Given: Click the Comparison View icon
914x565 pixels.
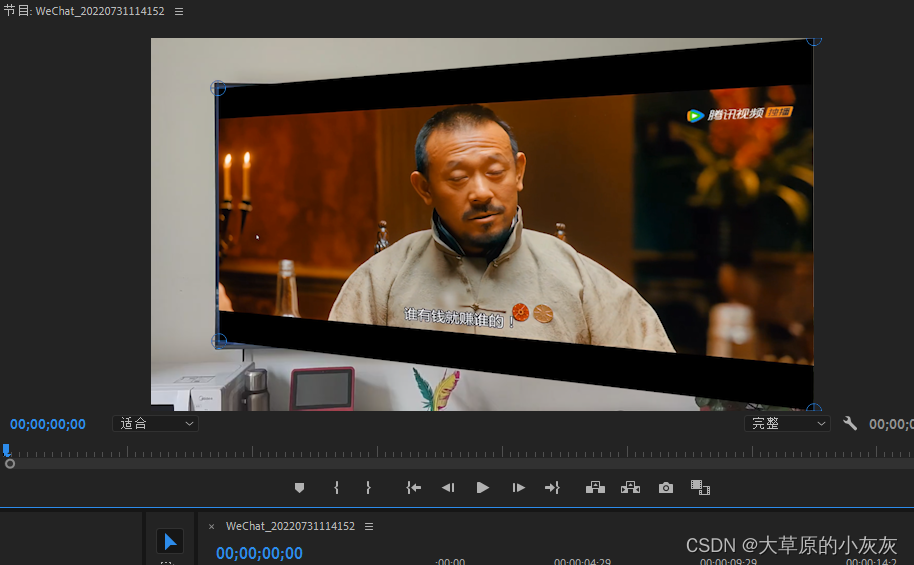Looking at the screenshot, I should [x=700, y=488].
